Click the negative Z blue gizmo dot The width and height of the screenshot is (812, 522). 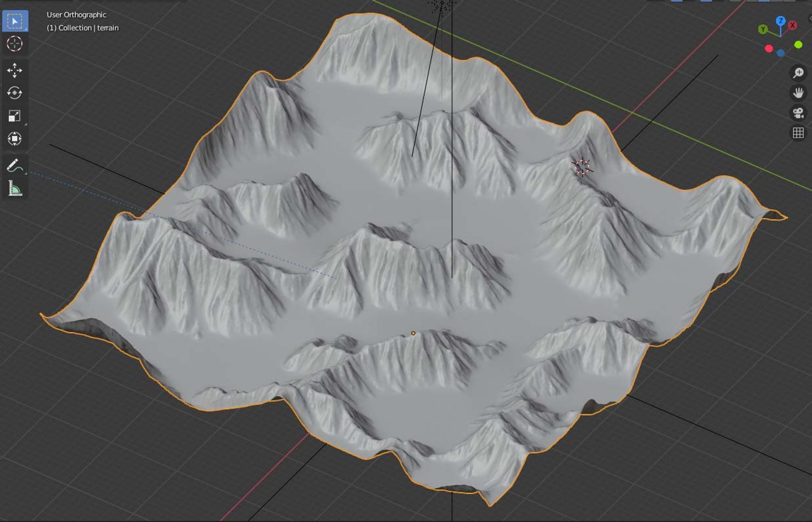click(781, 53)
